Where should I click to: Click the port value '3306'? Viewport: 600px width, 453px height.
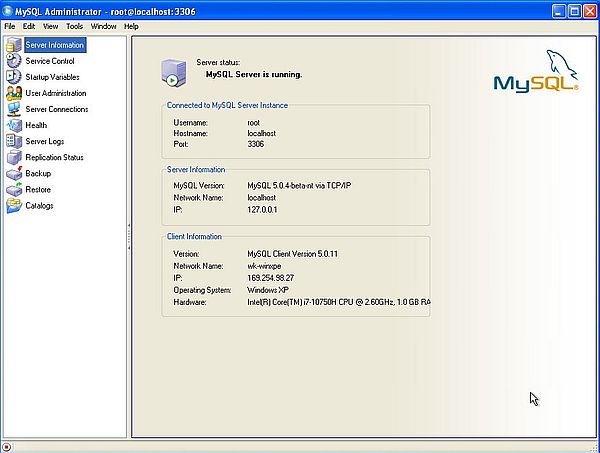click(256, 144)
